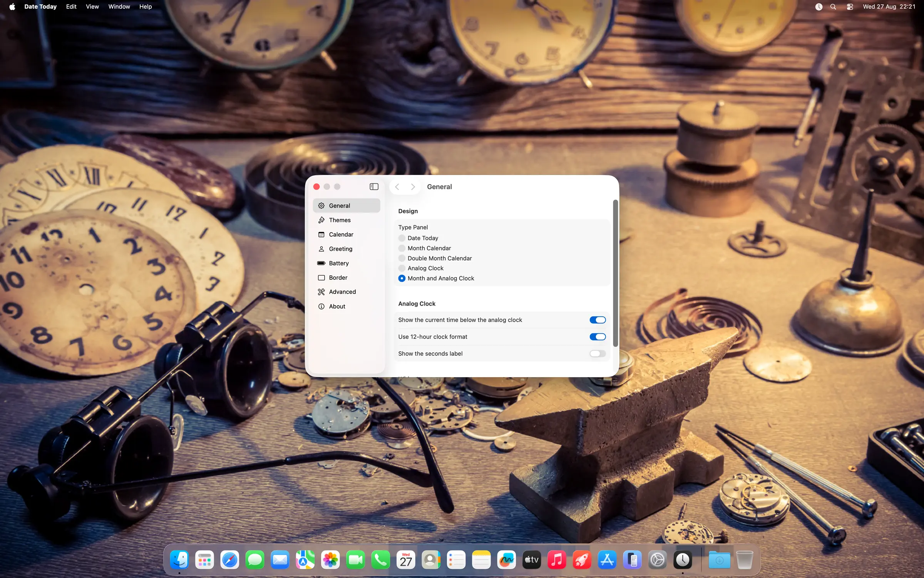Viewport: 924px width, 578px height.
Task: Open Finder from the Dock
Action: (179, 560)
